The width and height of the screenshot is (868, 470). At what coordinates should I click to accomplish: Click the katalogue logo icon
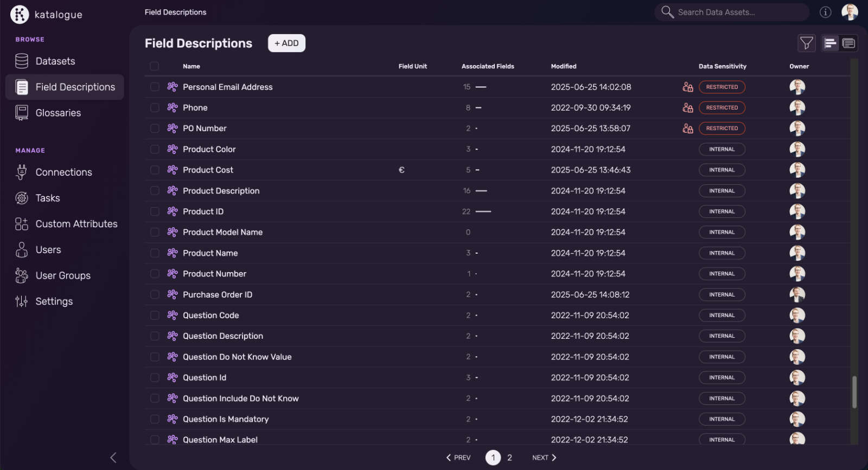coord(20,15)
